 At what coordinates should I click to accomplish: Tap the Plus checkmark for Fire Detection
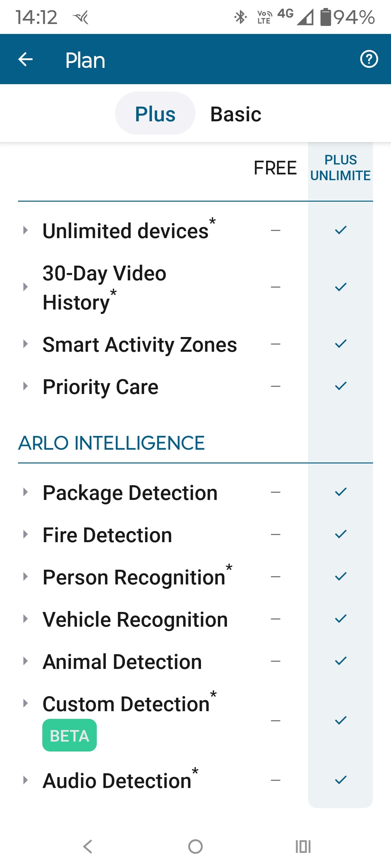point(340,534)
